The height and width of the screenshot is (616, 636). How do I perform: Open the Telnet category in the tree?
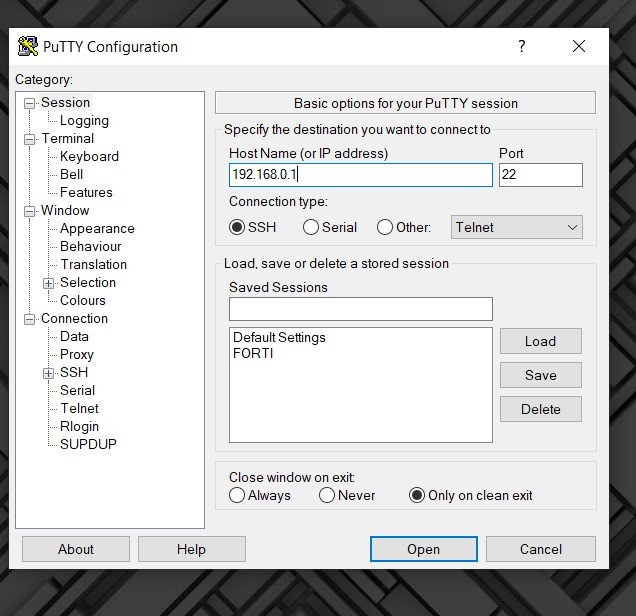[80, 408]
